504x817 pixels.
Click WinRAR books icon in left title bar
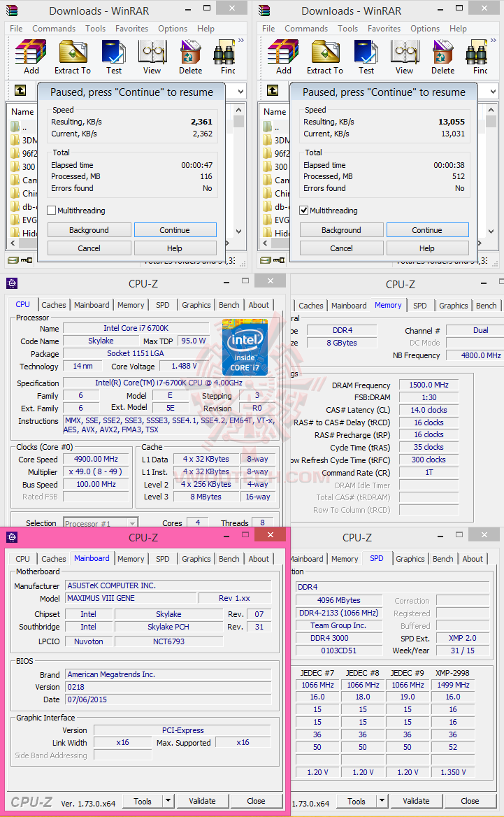[x=11, y=10]
